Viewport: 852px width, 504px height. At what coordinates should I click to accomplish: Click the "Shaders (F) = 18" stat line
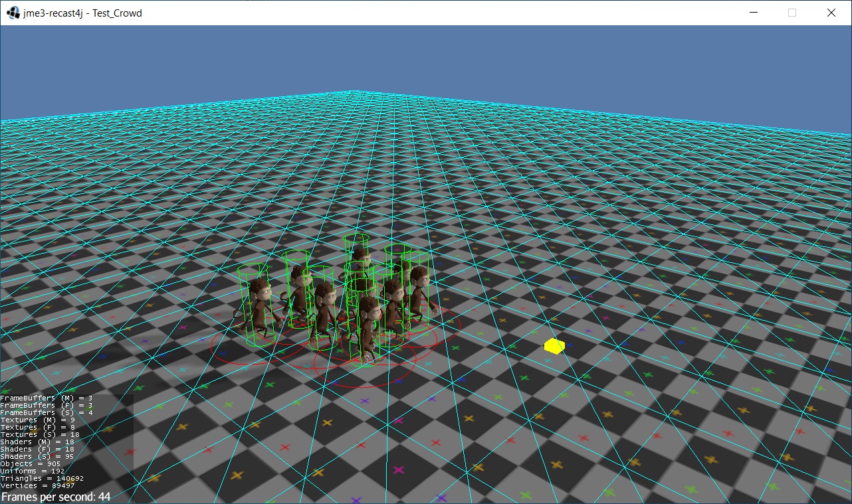37,450
